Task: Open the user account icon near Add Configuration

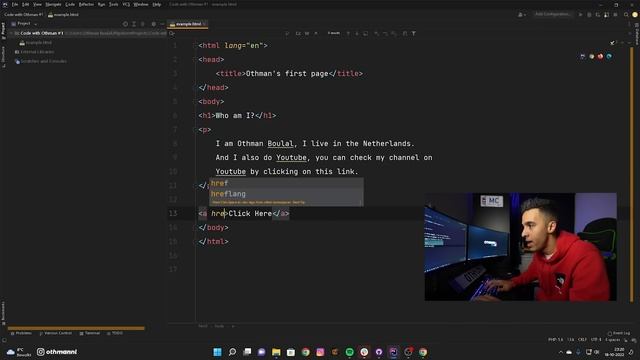Action: click(521, 14)
